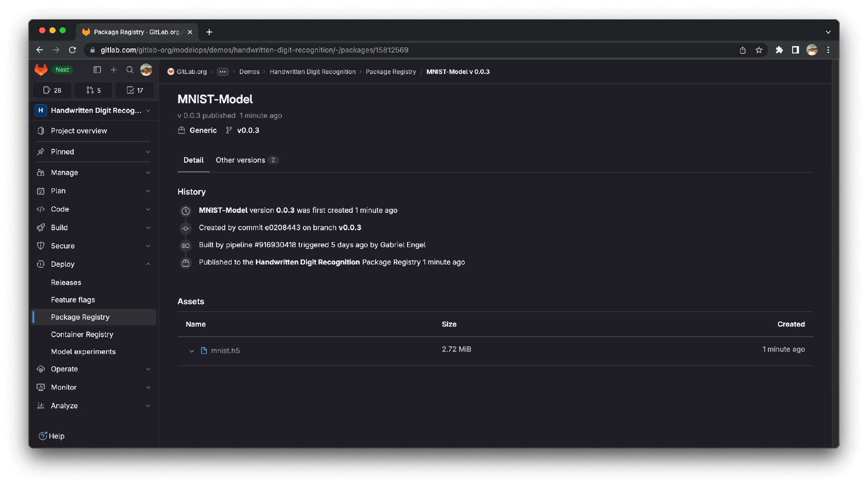This screenshot has width=868, height=486.
Task: Click your avatar in the sidebar
Action: click(146, 69)
